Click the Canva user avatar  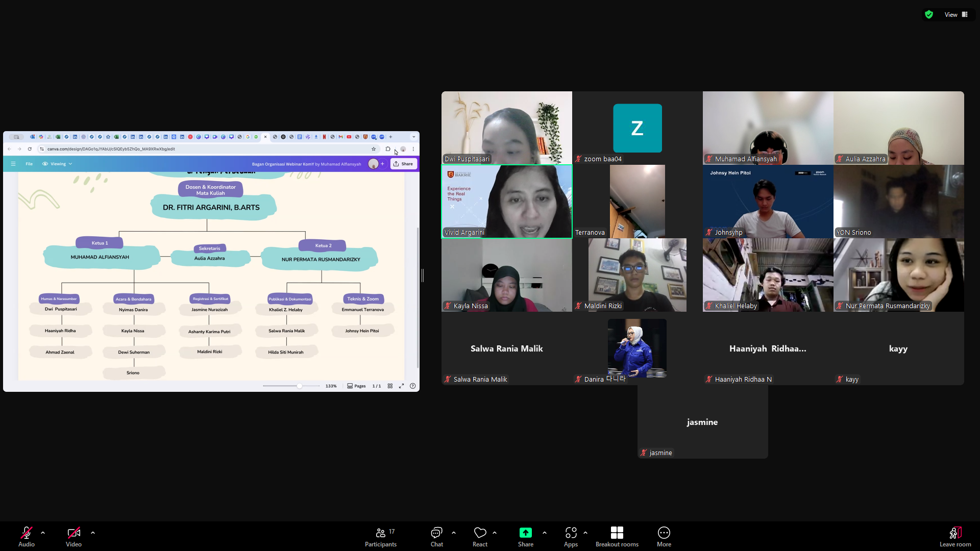[x=374, y=164]
